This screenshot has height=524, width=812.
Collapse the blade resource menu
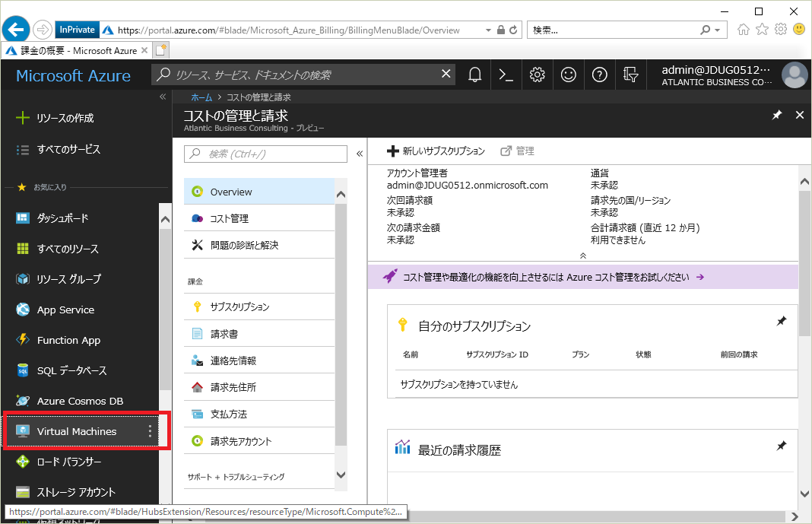coord(360,154)
